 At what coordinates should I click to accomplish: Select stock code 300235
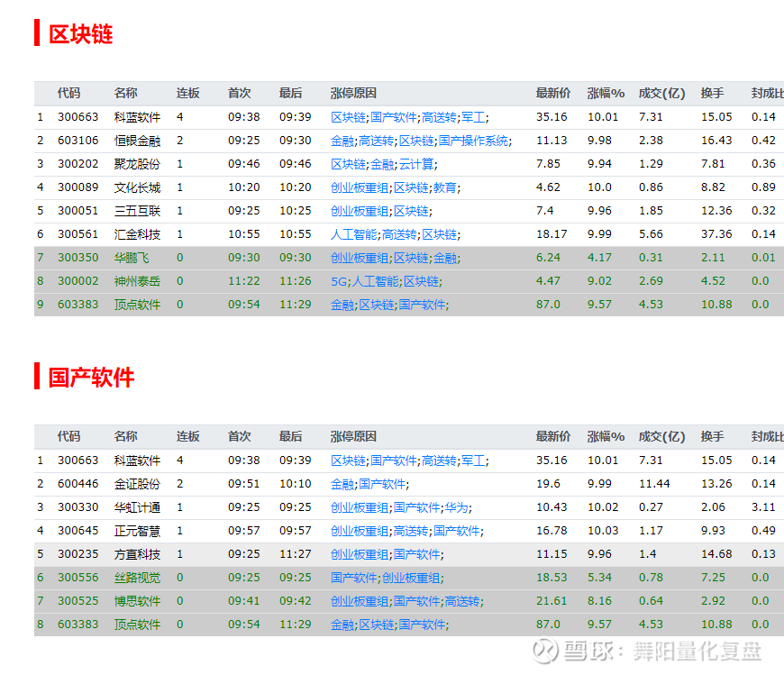[x=78, y=554]
